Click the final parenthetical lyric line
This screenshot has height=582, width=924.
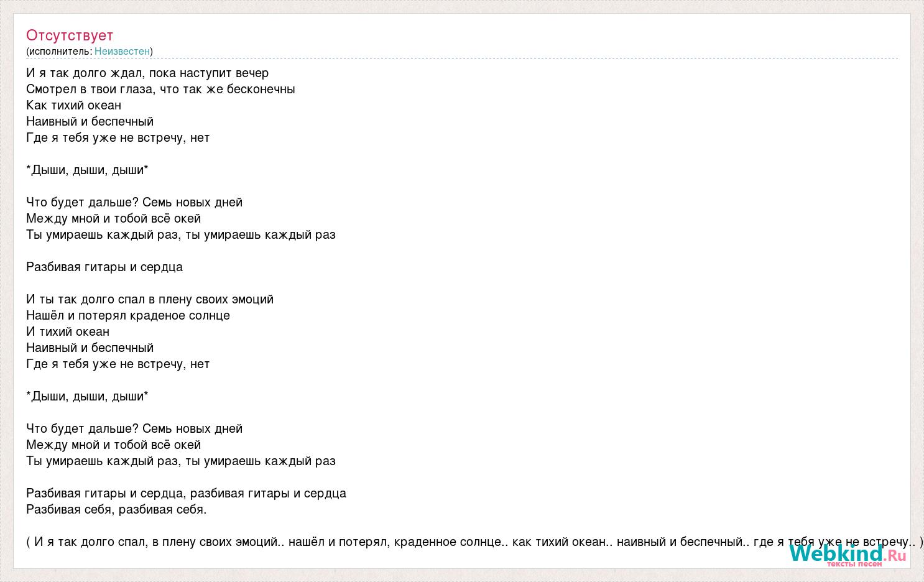pos(475,542)
